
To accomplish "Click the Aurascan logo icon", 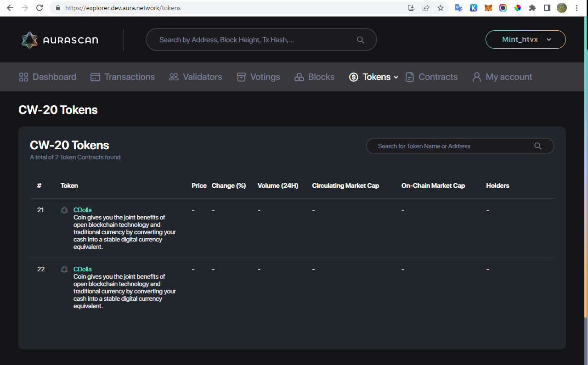I will pyautogui.click(x=29, y=40).
